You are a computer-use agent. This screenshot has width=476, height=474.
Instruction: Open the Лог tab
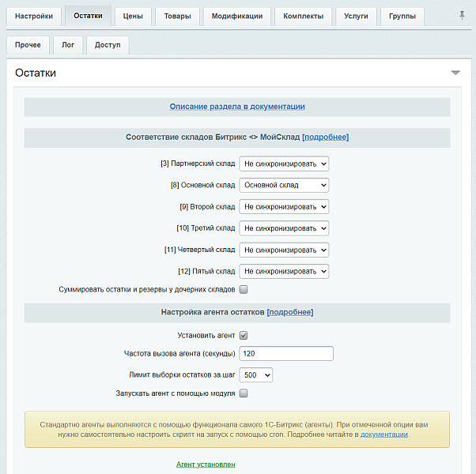[68, 45]
